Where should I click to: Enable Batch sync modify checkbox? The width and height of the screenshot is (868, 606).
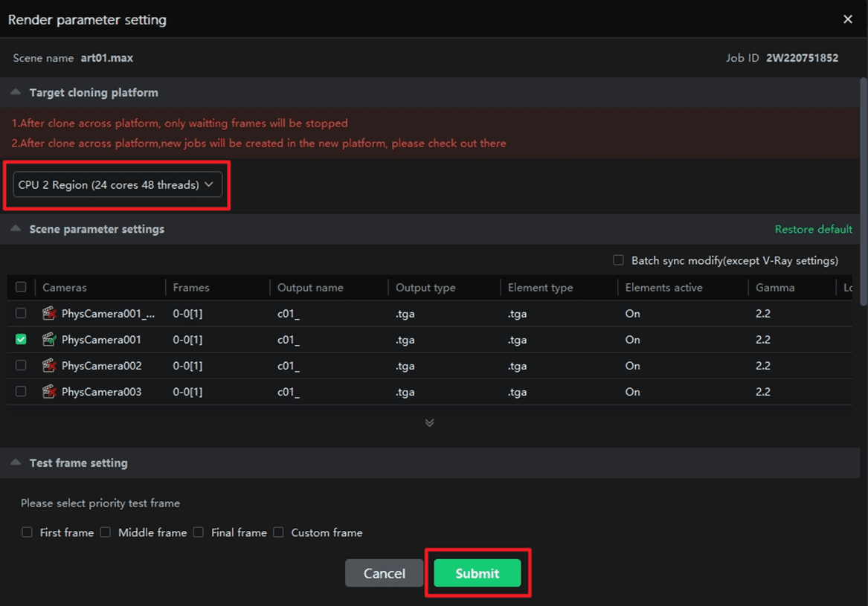(x=618, y=260)
